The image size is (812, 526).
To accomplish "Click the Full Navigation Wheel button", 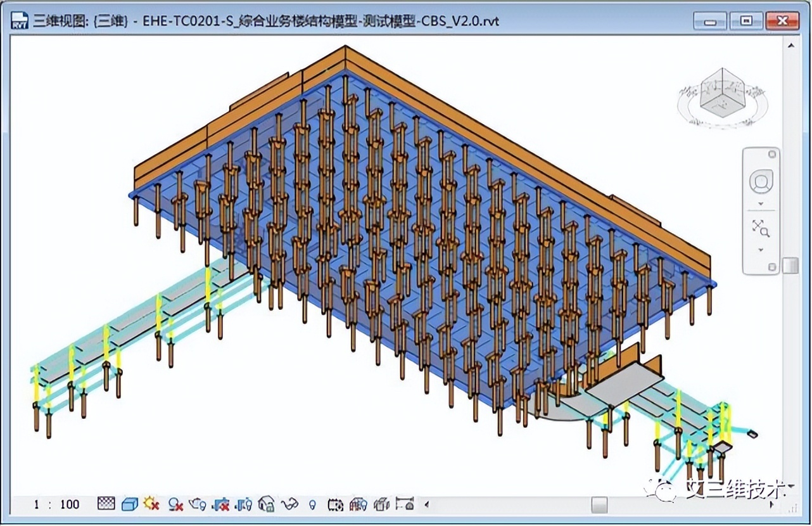I will tap(761, 183).
